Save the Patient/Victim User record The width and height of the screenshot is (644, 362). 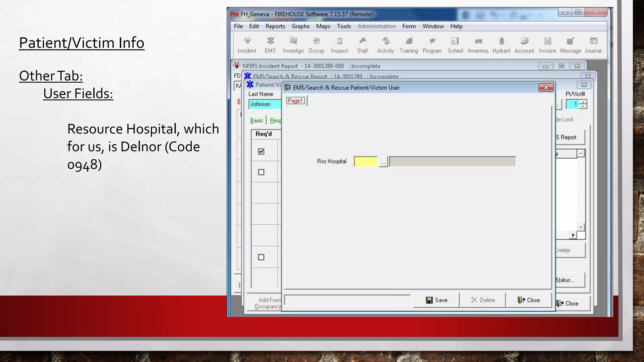point(436,300)
